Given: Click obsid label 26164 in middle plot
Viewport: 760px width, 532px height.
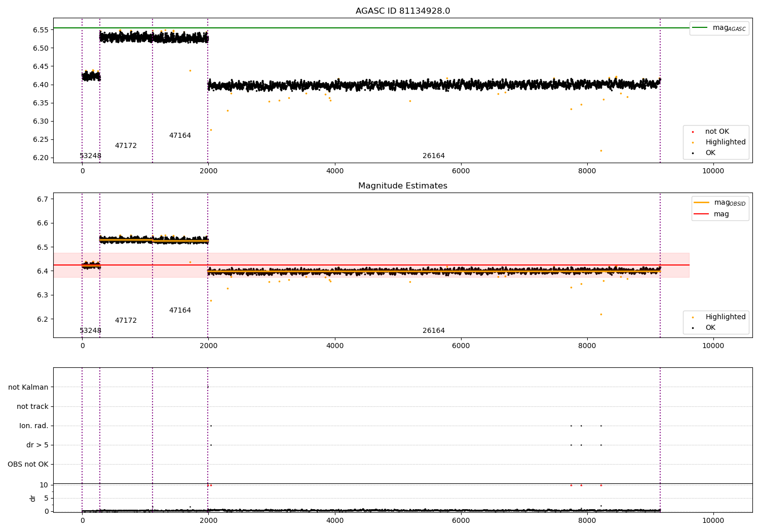Looking at the screenshot, I should click(434, 331).
